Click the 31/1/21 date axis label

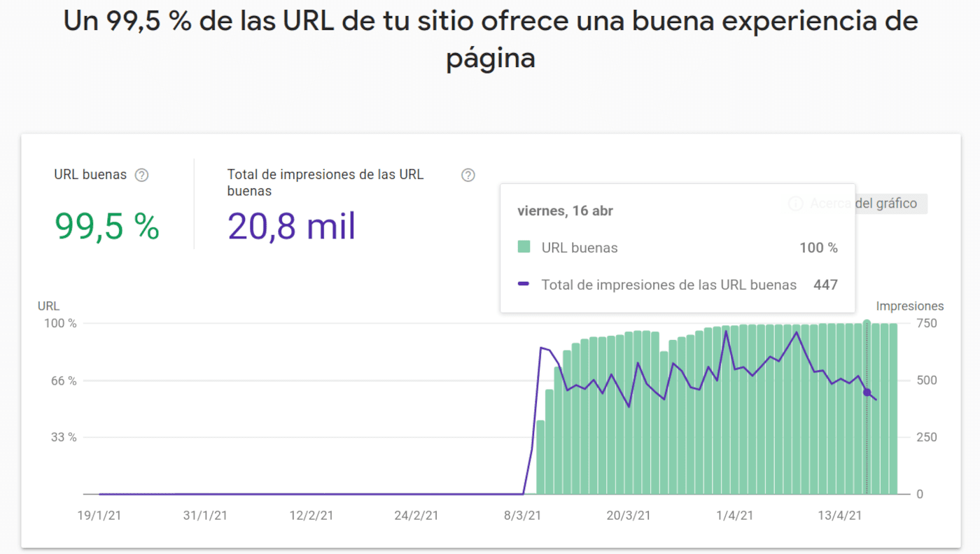coord(205,516)
